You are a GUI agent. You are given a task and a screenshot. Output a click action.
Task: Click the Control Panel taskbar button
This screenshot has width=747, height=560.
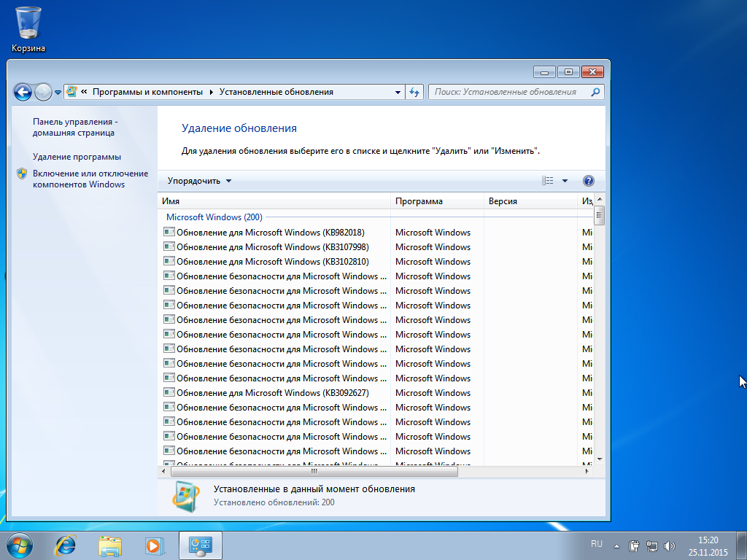200,545
